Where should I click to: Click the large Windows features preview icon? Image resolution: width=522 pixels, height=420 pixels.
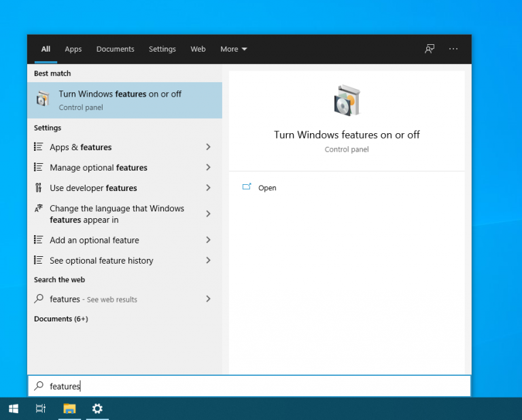click(x=347, y=101)
